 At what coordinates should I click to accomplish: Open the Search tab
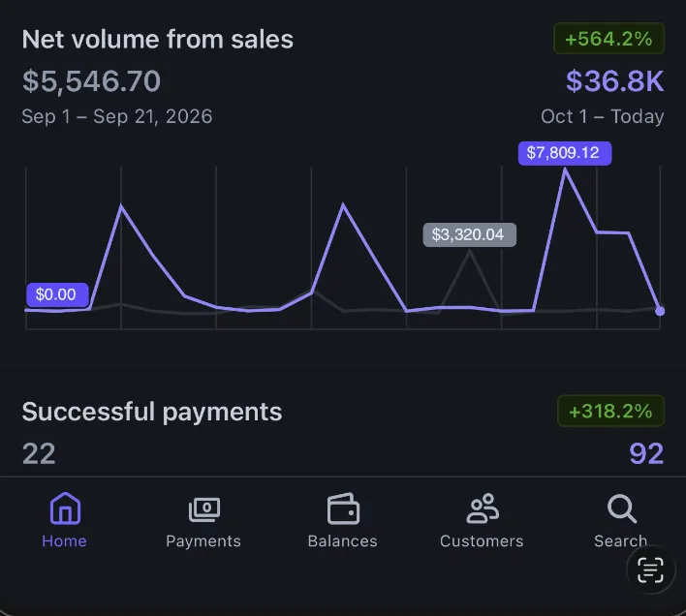(x=620, y=520)
